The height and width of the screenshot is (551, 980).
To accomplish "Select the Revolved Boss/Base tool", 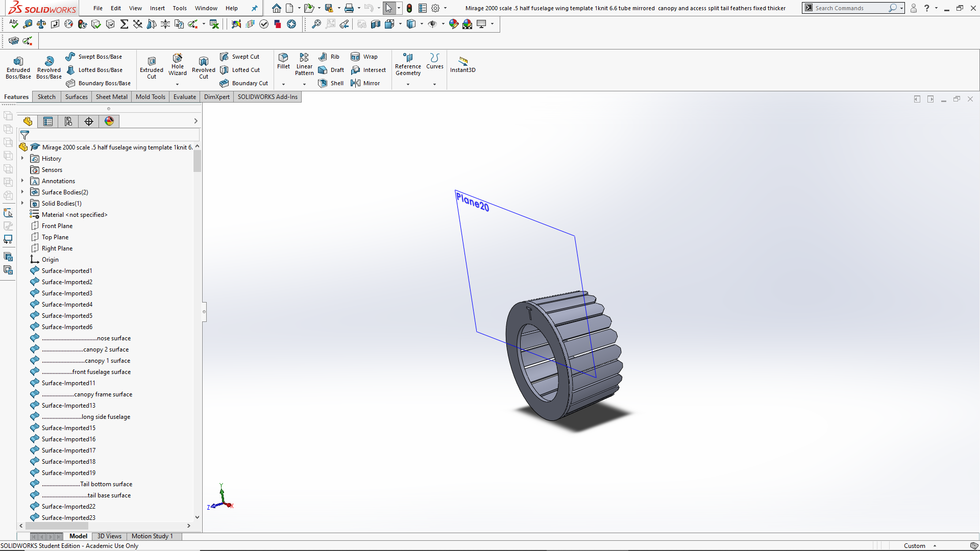I will click(49, 67).
